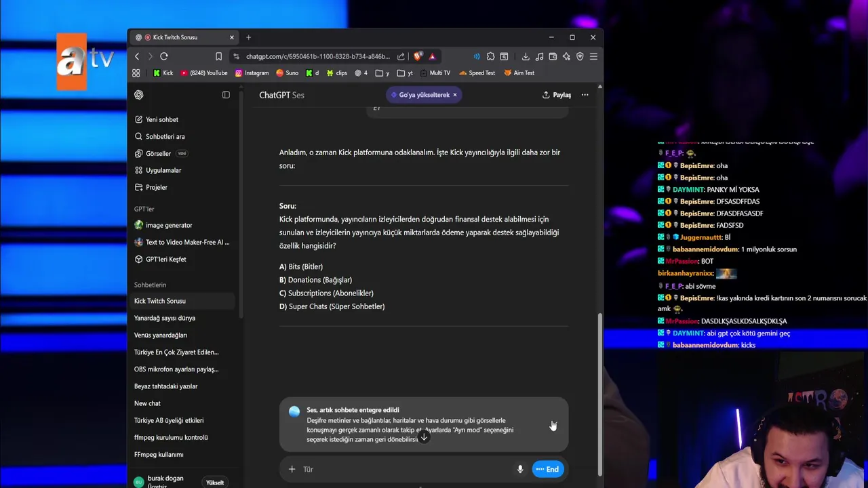
Task: Click share icon in the address bar
Action: [401, 56]
